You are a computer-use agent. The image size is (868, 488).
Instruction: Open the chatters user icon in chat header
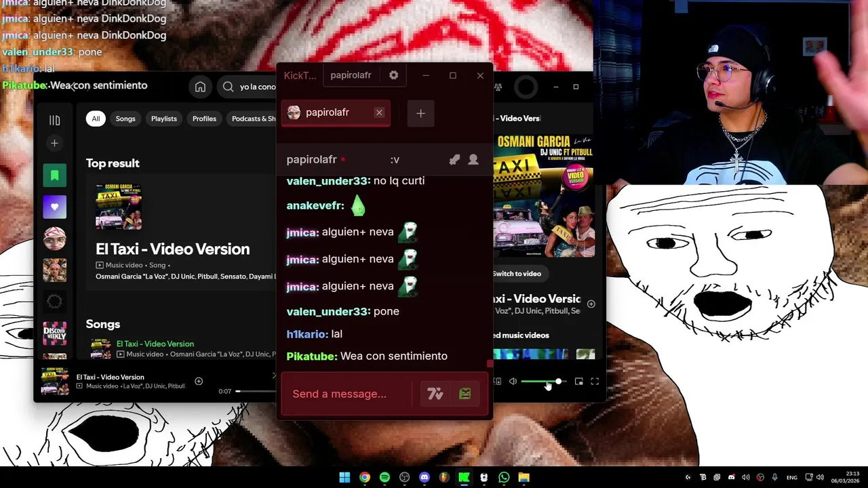point(473,159)
